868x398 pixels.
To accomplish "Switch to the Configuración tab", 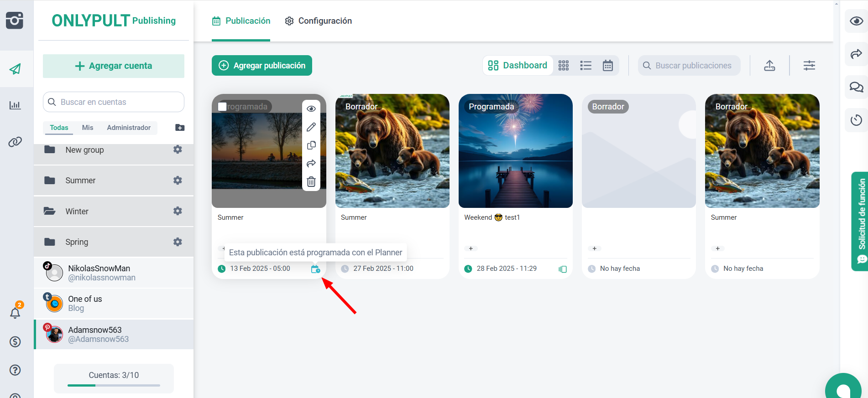I will coord(319,21).
